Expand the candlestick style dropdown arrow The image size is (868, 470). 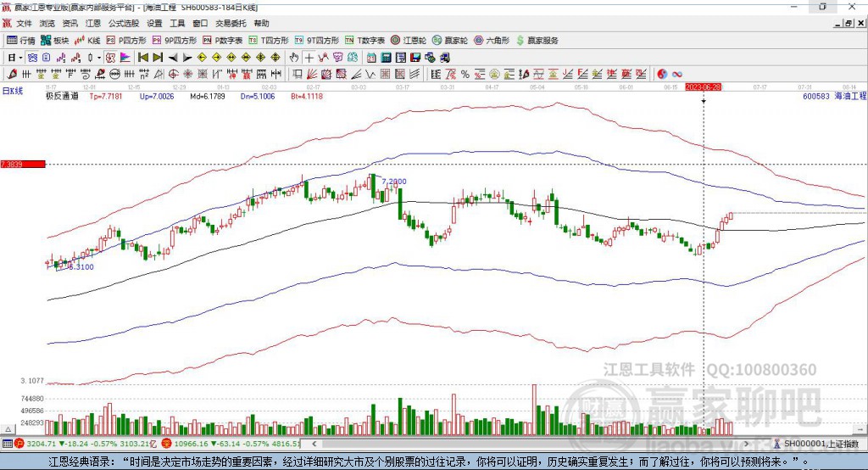tap(98, 58)
